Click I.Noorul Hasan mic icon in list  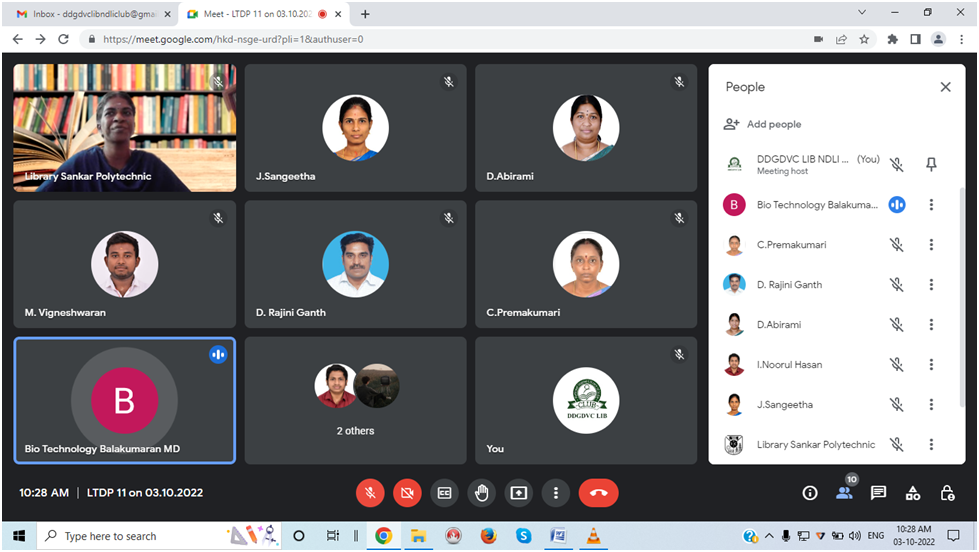897,364
